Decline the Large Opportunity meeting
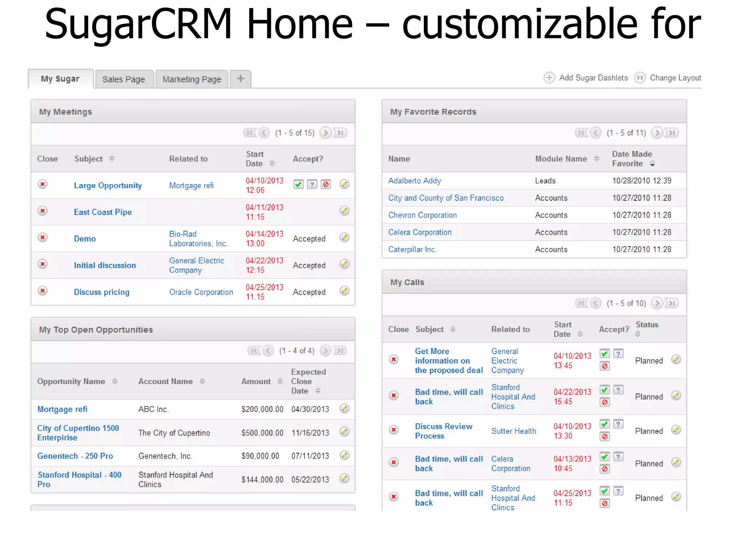 click(326, 184)
